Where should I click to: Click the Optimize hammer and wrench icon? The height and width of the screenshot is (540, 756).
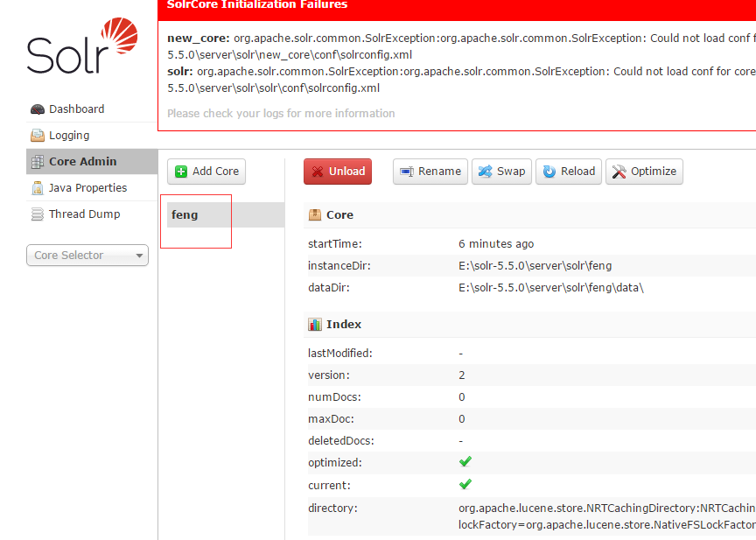click(619, 172)
